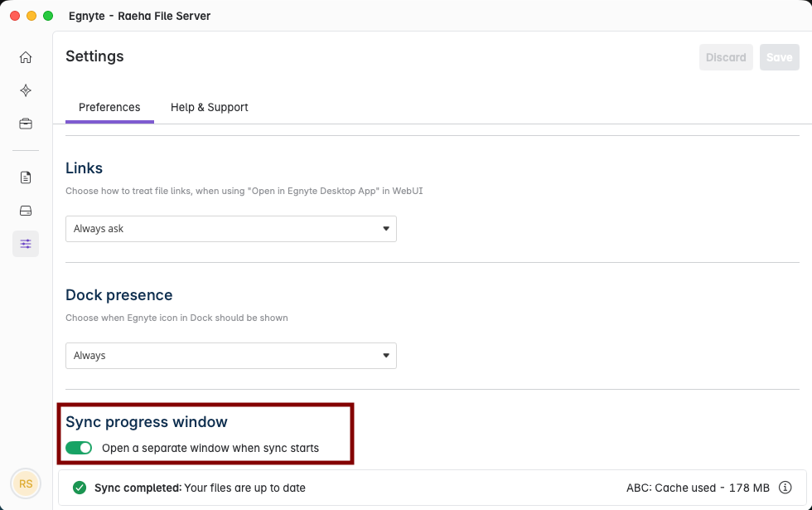
Task: Open the document icon in sidebar
Action: (26, 177)
